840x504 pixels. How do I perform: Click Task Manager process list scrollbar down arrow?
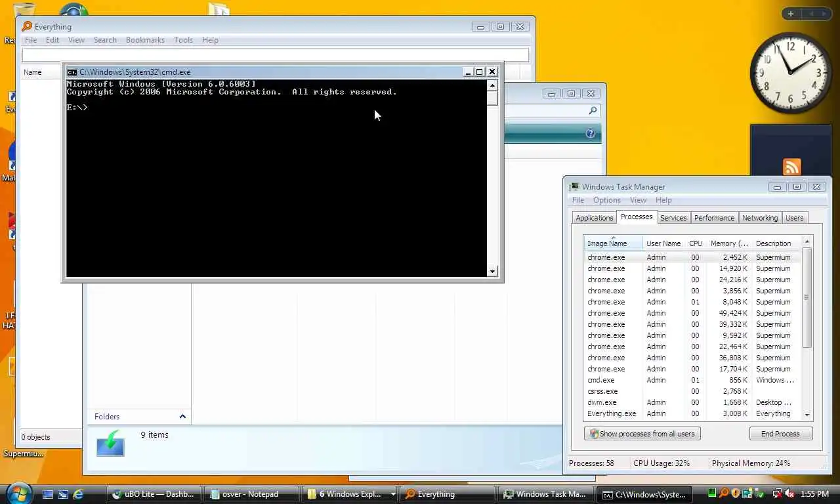[807, 415]
